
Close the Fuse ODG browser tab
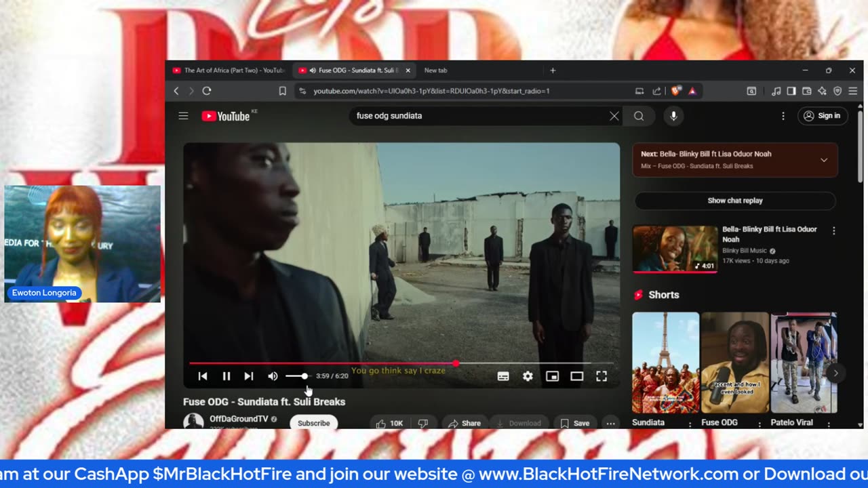point(408,70)
